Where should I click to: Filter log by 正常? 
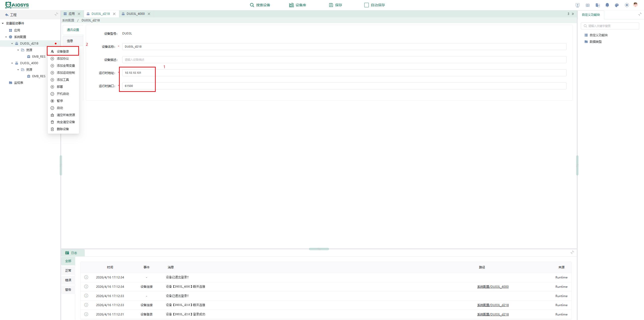[x=68, y=271]
